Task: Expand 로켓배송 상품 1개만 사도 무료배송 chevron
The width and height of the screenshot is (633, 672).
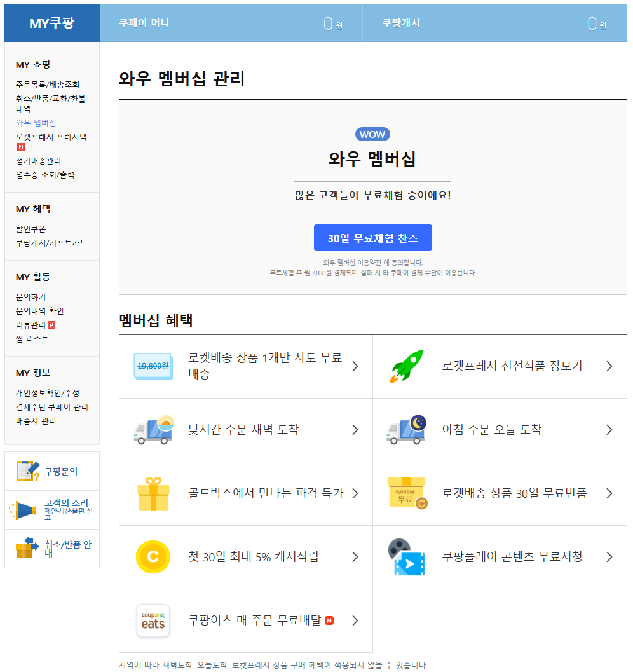Action: [355, 366]
